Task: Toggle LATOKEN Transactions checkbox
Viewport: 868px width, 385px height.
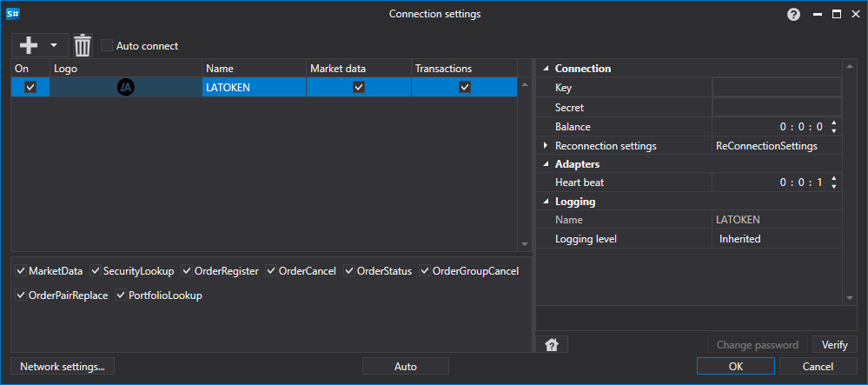Action: (465, 87)
